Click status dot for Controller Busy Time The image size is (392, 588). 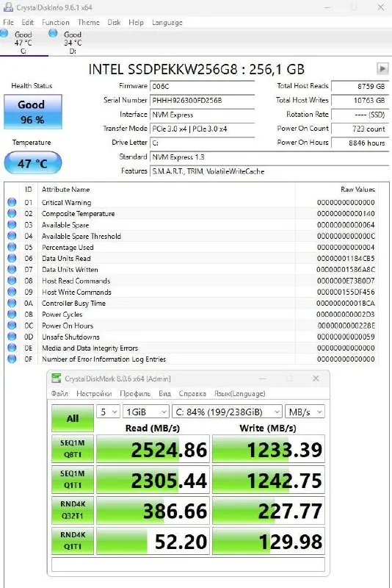[x=12, y=303]
